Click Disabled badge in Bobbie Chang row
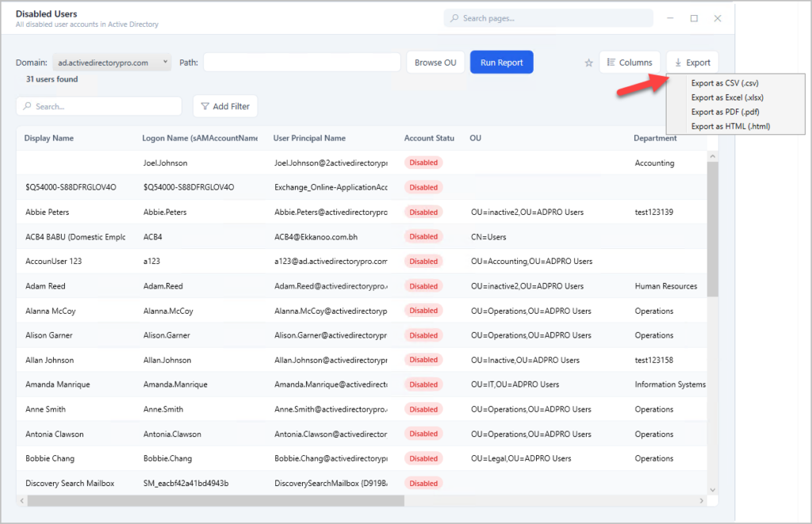Viewport: 812px width, 524px height. (423, 459)
